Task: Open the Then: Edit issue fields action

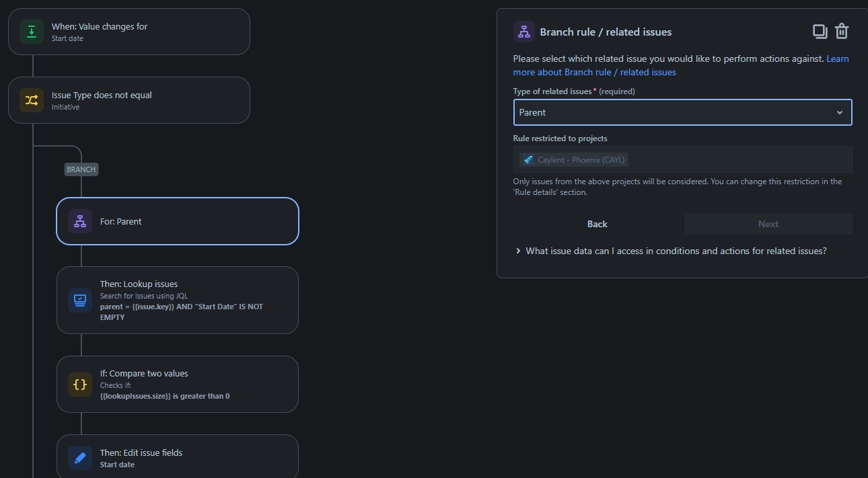Action: click(x=178, y=456)
